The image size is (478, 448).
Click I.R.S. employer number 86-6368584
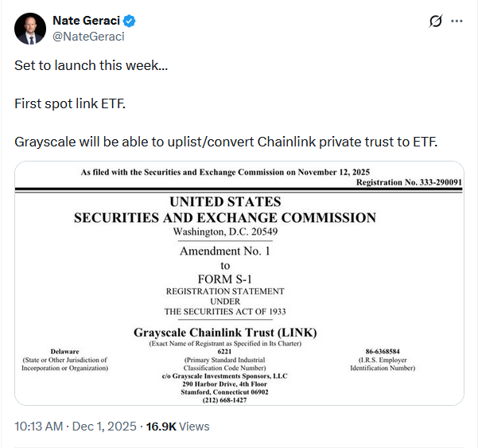point(384,350)
